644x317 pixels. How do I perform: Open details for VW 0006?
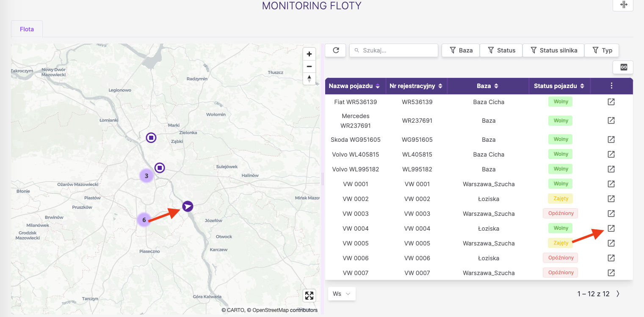611,258
